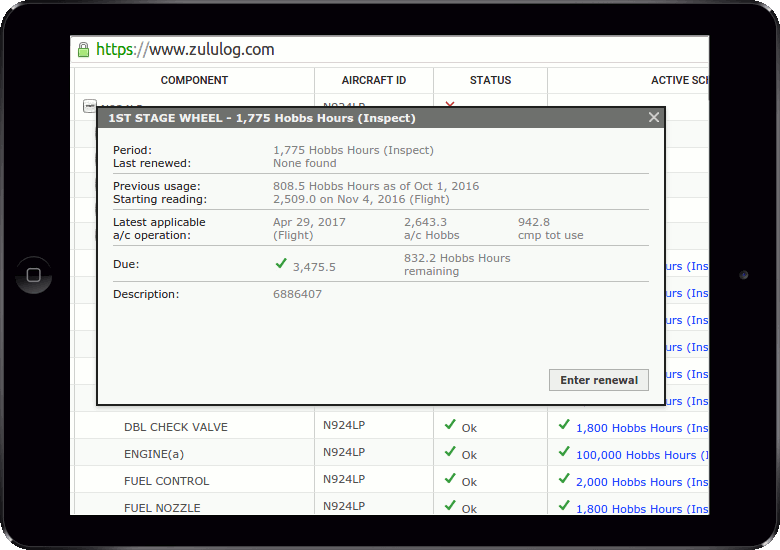The width and height of the screenshot is (780, 550).
Task: Open 1,800 Hobbs Hours link for DBL CHECK VALVE
Action: (640, 428)
